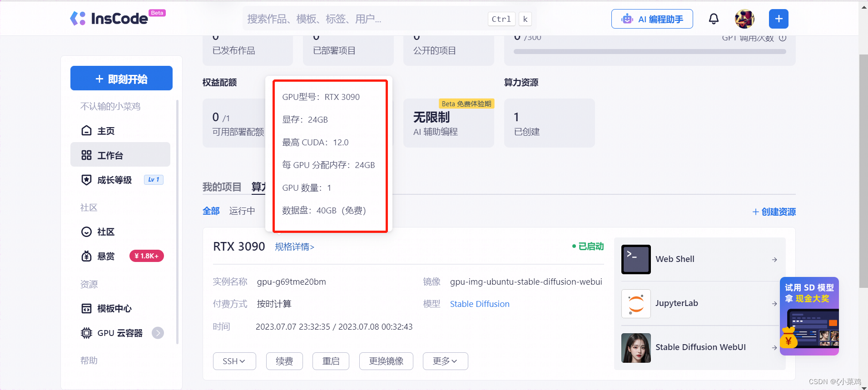Click the AI 编程助手 button
Screen dimensions: 868x390
click(652, 19)
